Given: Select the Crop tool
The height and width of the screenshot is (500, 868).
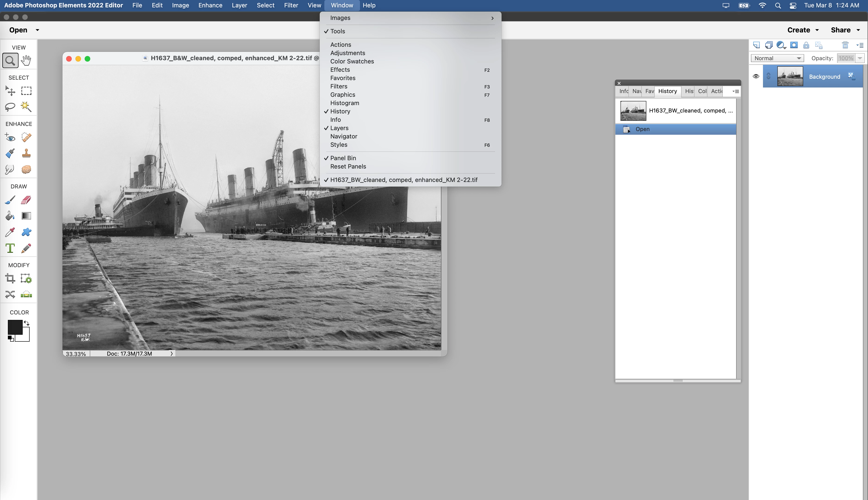Looking at the screenshot, I should click(10, 278).
